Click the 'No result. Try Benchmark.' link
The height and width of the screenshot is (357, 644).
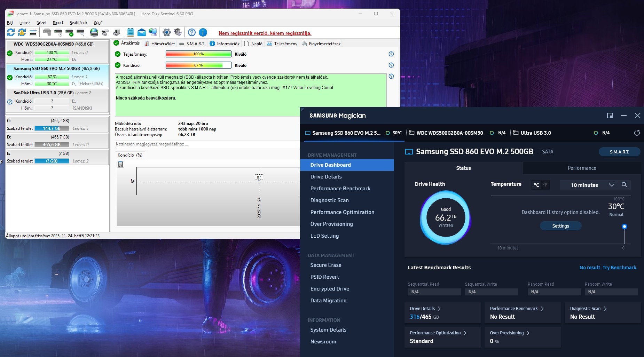pos(608,268)
